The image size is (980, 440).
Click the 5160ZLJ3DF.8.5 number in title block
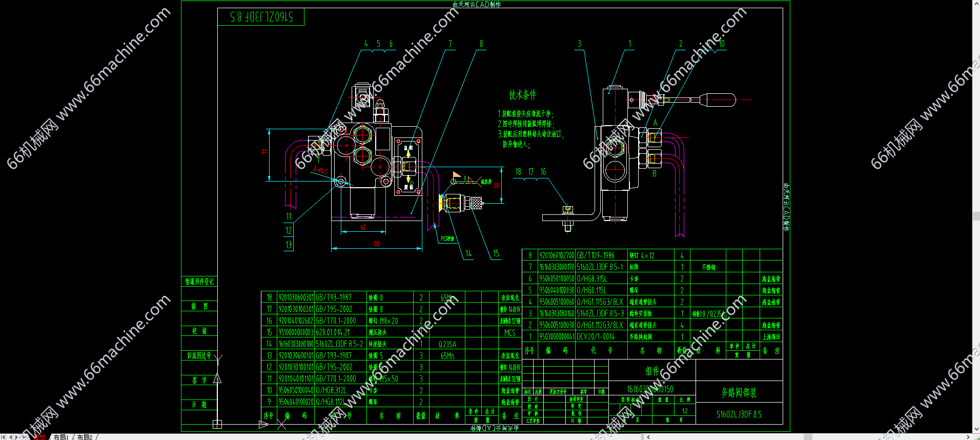coord(739,414)
